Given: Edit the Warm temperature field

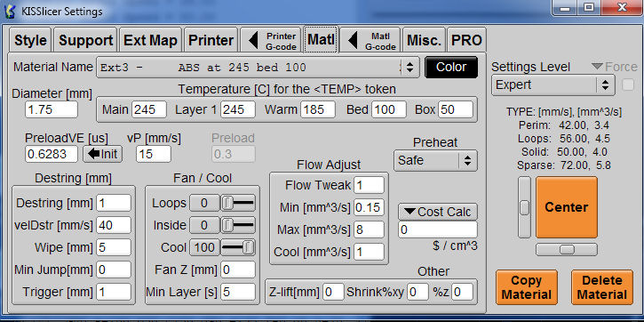Looking at the screenshot, I should click(x=317, y=109).
